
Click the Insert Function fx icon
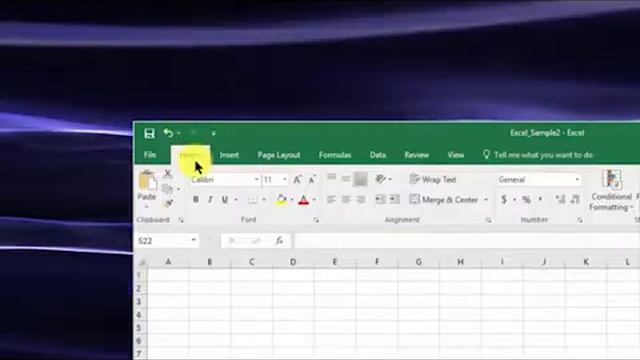279,241
